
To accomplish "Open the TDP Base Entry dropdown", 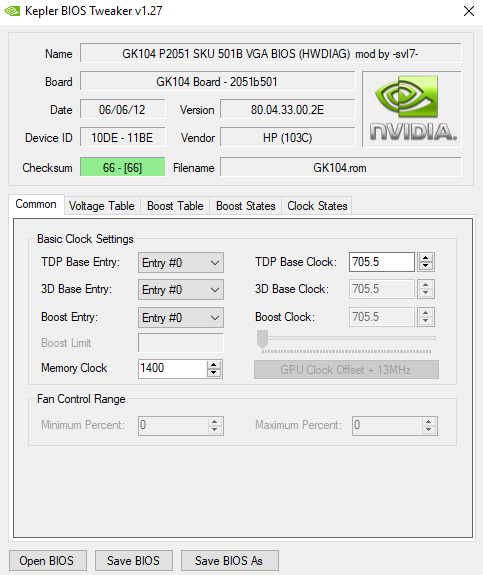I will (x=181, y=263).
